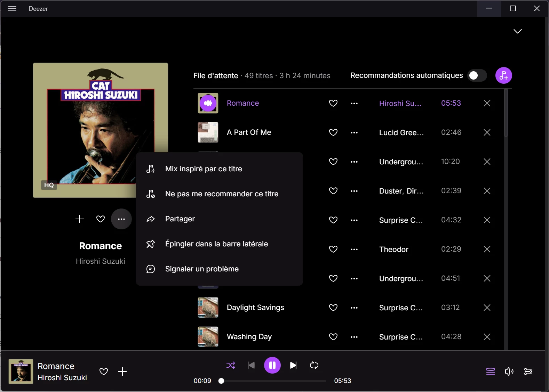Image resolution: width=549 pixels, height=392 pixels.
Task: Click the volume speaker icon
Action: pyautogui.click(x=509, y=371)
